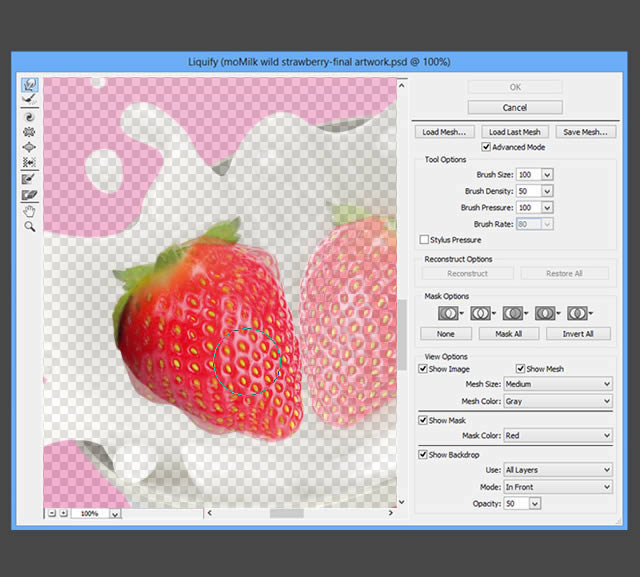Click the Invert Selection mask icon
640x577 pixels.
(x=577, y=313)
